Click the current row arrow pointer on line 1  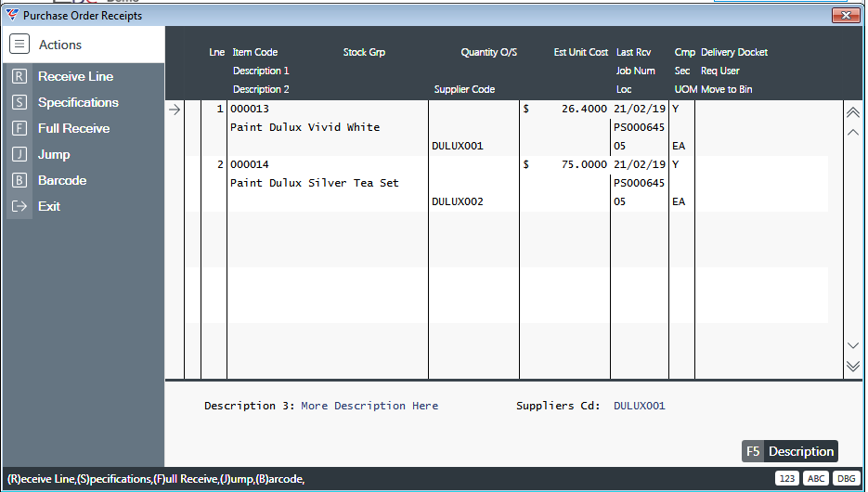(175, 110)
